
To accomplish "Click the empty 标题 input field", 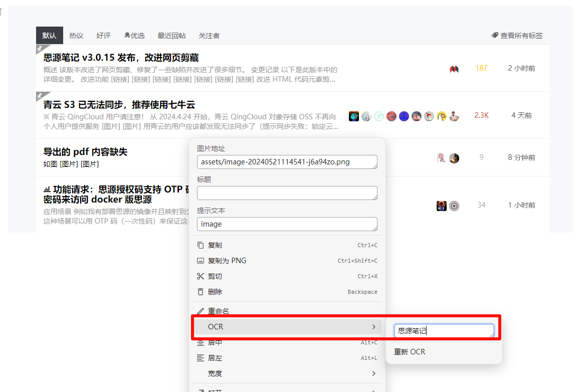I will pyautogui.click(x=287, y=193).
